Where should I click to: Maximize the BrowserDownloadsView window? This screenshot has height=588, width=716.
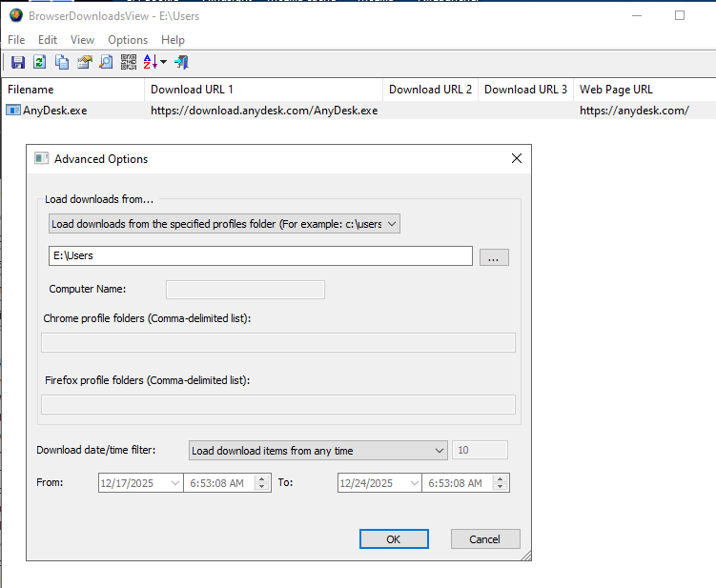(680, 15)
